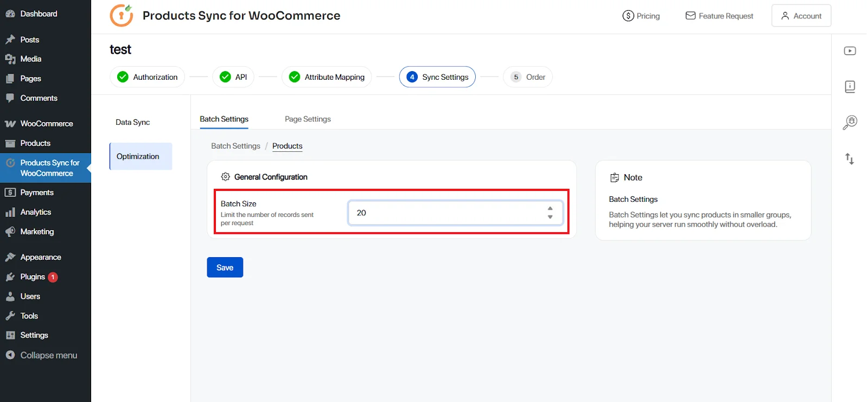Image resolution: width=868 pixels, height=402 pixels.
Task: Click the Plugins update count badge
Action: click(53, 277)
